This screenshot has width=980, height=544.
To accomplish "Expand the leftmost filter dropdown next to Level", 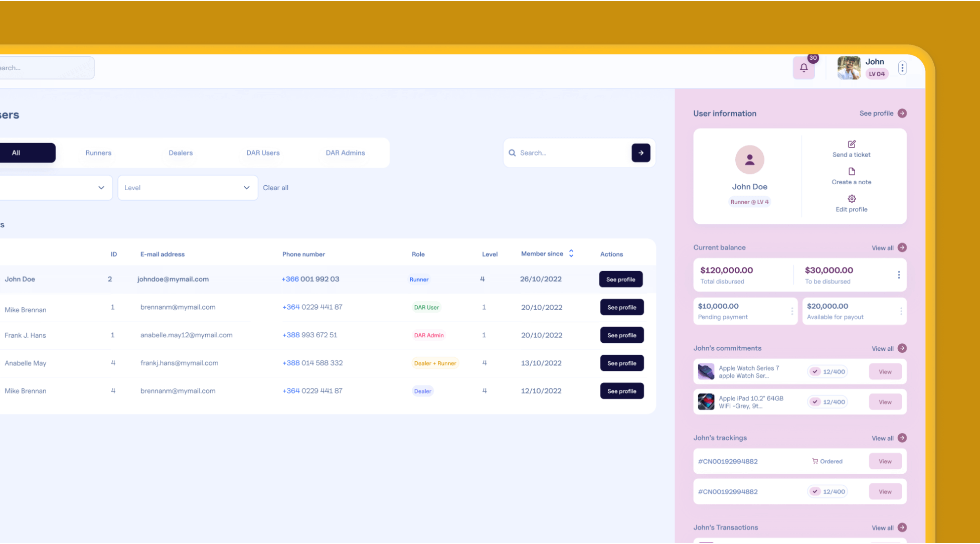I will (x=55, y=187).
